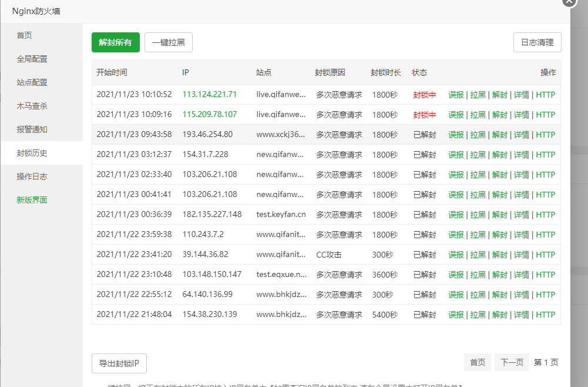Image resolution: width=588 pixels, height=387 pixels.
Task: Select 报警通知 in sidebar
Action: click(x=32, y=129)
